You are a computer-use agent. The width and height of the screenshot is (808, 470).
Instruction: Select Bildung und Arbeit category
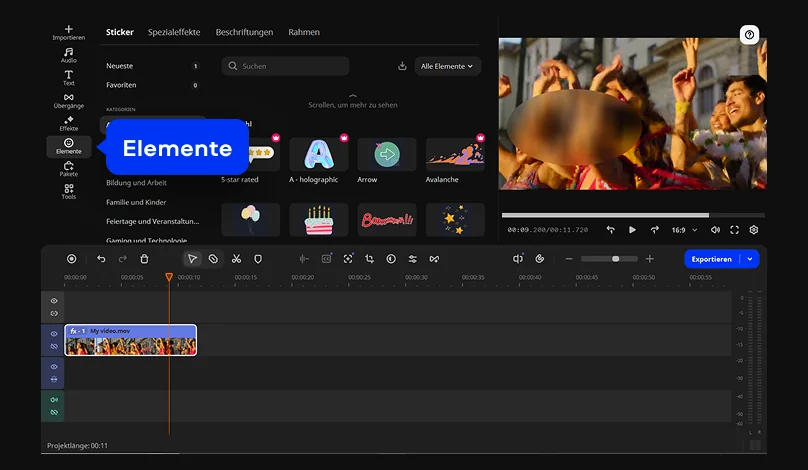[x=136, y=182]
